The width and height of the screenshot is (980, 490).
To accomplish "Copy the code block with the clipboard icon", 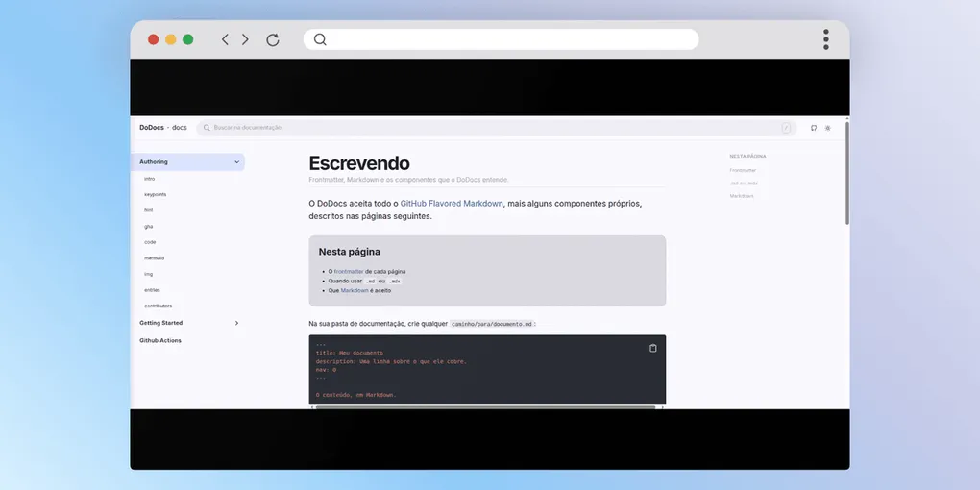I will coord(652,348).
